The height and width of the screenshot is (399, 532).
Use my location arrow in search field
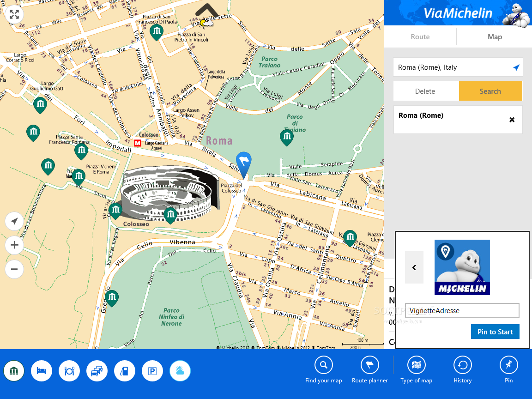coord(516,67)
